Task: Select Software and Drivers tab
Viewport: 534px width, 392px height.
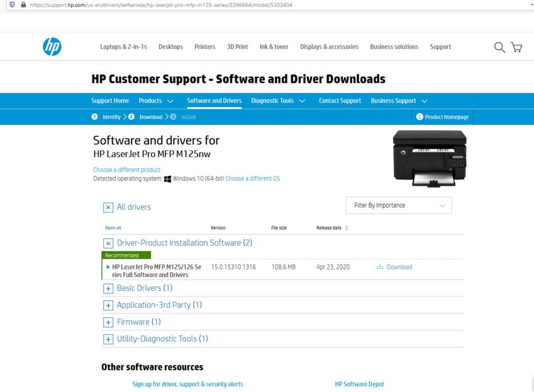Action: (x=214, y=101)
